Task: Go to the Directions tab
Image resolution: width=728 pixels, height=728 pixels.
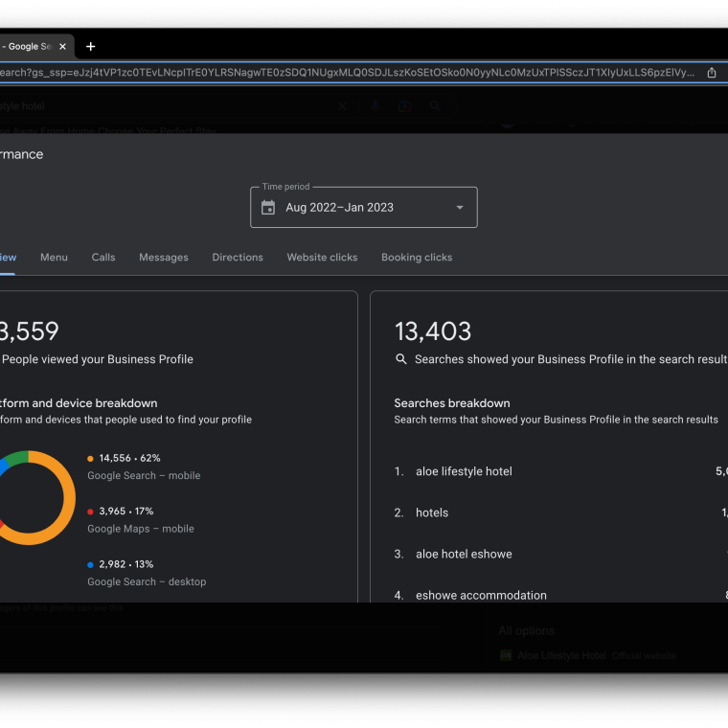Action: tap(238, 258)
